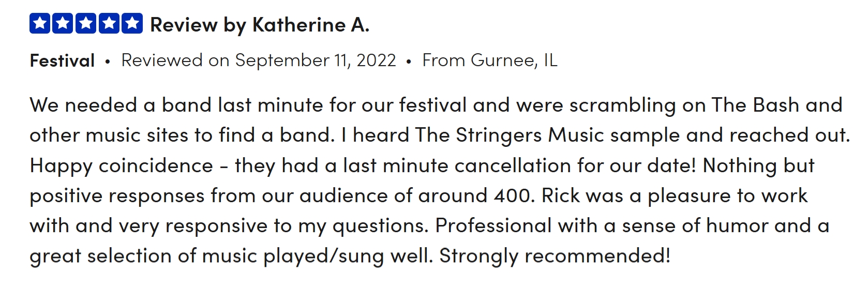The image size is (868, 286).
Task: Click the first rating star
Action: tap(40, 24)
